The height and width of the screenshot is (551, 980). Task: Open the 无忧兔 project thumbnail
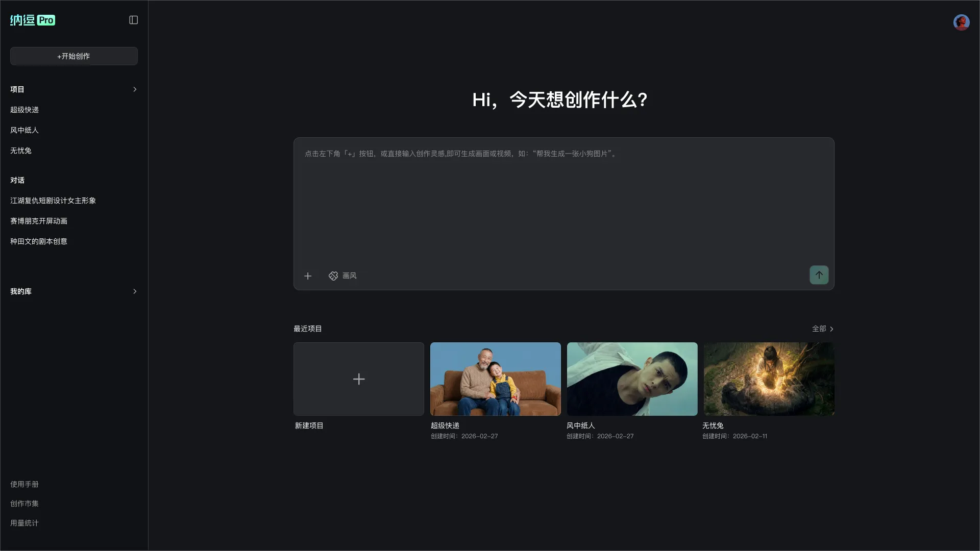click(x=769, y=379)
